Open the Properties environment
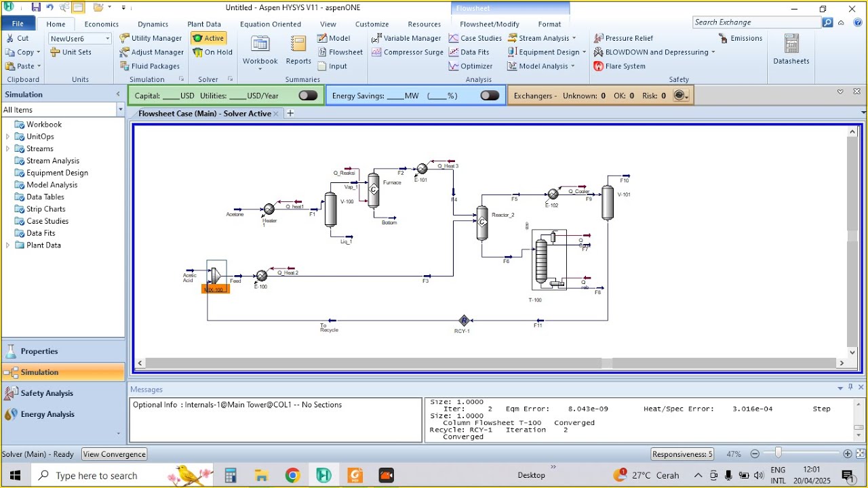 coord(63,351)
